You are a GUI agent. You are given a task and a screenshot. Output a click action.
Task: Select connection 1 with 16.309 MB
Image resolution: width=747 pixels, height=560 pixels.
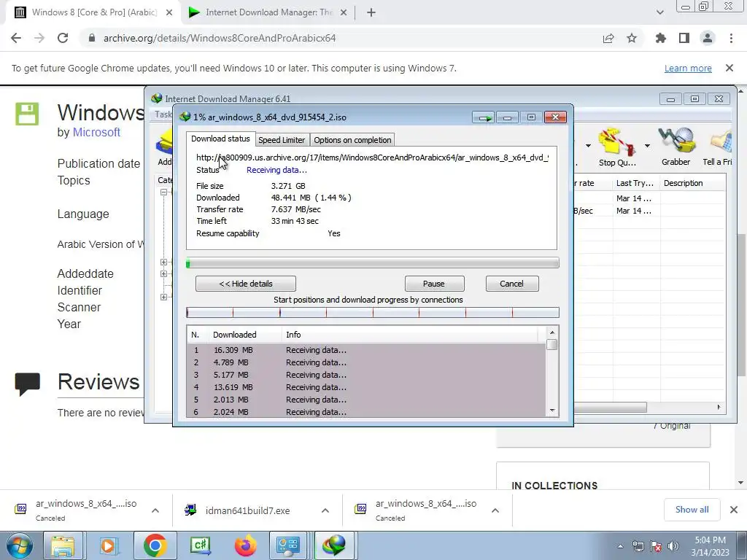tap(366, 350)
